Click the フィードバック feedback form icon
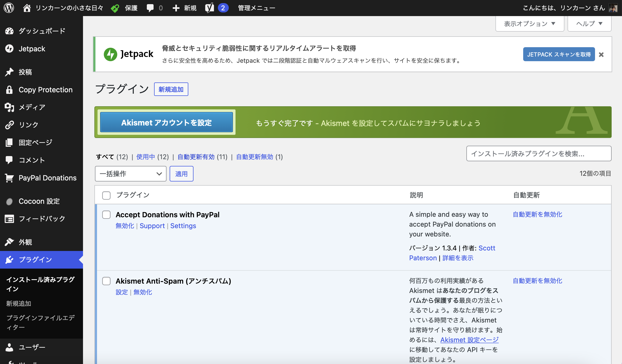The height and width of the screenshot is (364, 622). [9, 219]
